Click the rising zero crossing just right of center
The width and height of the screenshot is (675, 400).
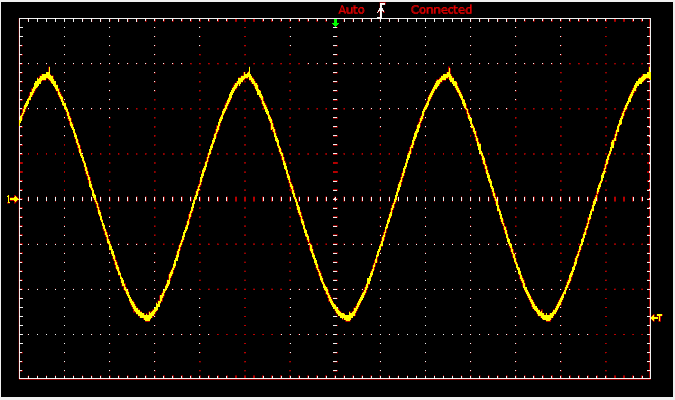click(x=398, y=199)
